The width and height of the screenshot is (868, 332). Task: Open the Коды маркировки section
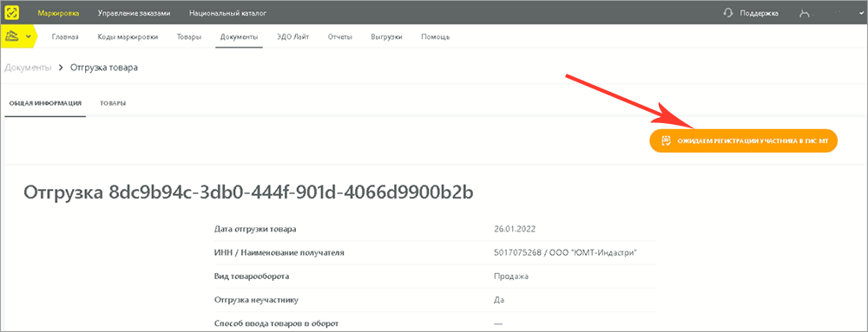[128, 37]
